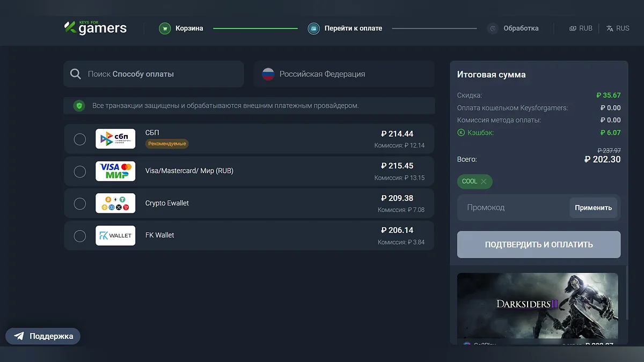Click the ₽ 6.07 cashback value

click(x=611, y=132)
